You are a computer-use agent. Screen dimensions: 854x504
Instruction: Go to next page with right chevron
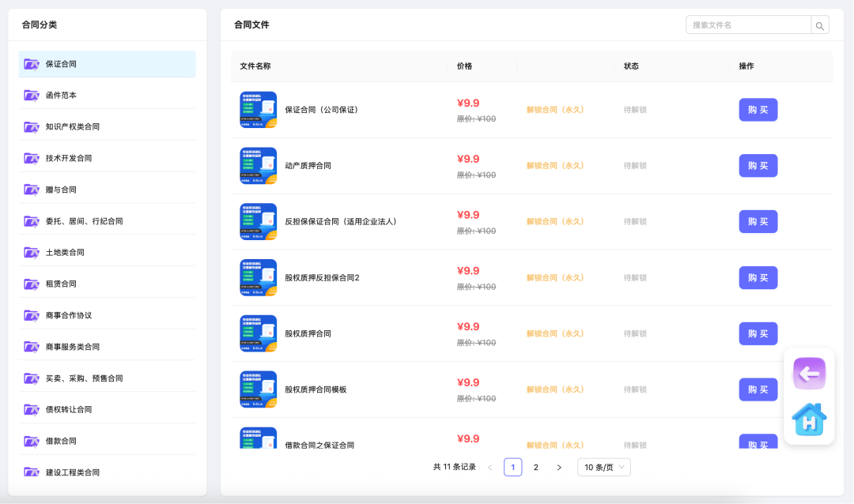(x=559, y=468)
